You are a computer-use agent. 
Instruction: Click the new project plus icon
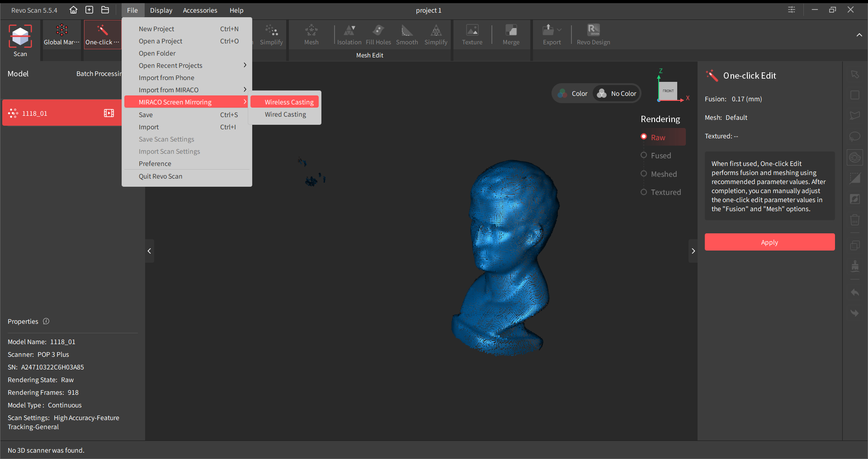[x=89, y=10]
